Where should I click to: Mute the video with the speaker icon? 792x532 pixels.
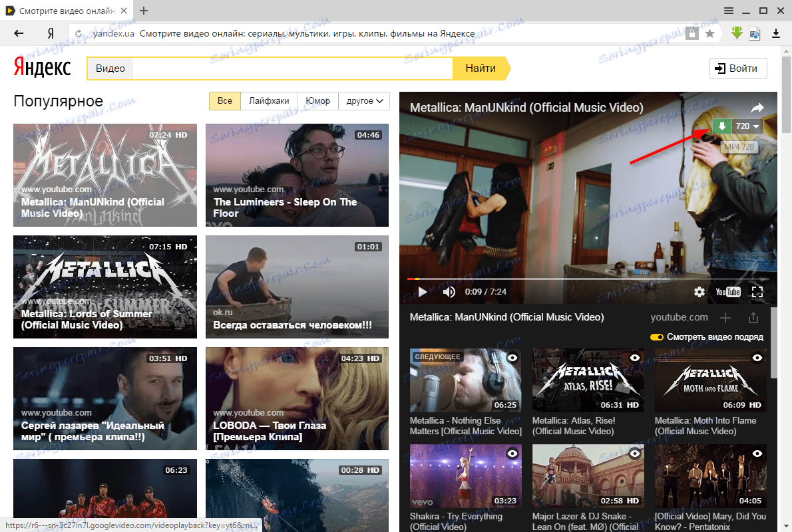click(x=449, y=292)
